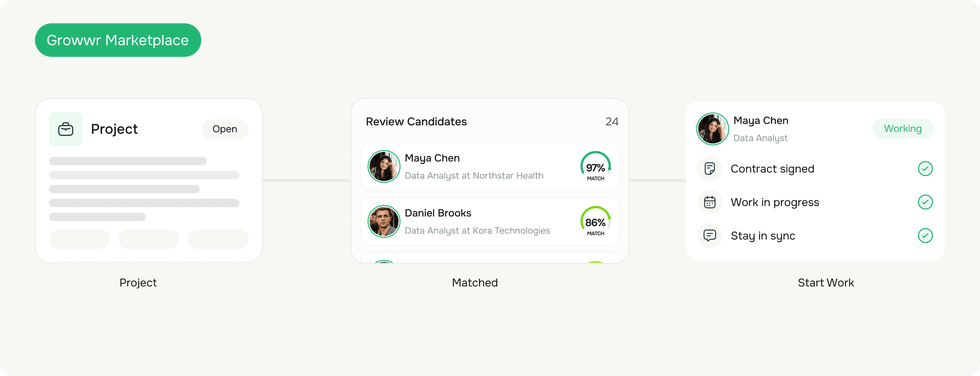Open Daniel Brooks' profile photo
The height and width of the screenshot is (376, 980).
(384, 221)
